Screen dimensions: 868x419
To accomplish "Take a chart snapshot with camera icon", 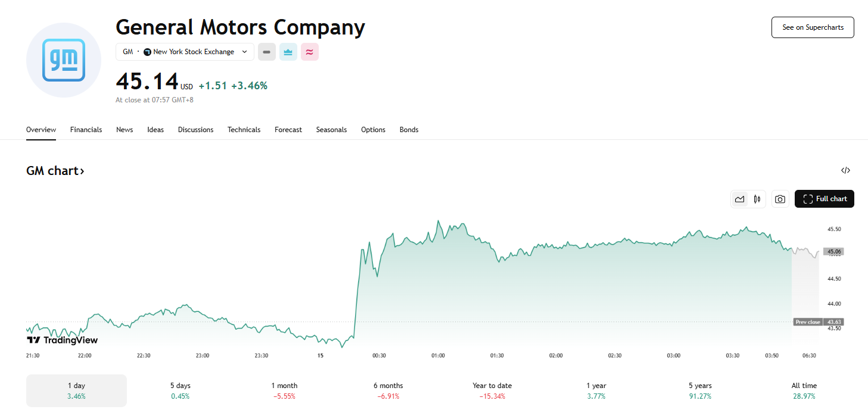I will (x=780, y=199).
